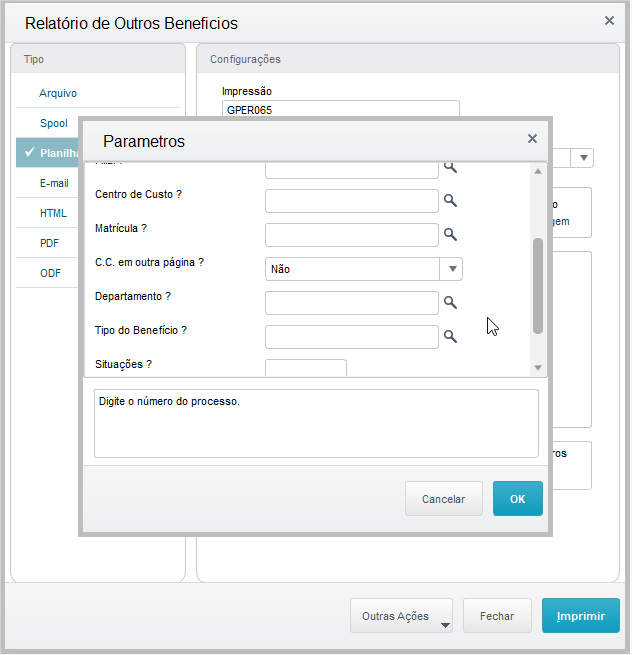Click Impressão field containing GPER065
The width and height of the screenshot is (632, 655).
[340, 109]
